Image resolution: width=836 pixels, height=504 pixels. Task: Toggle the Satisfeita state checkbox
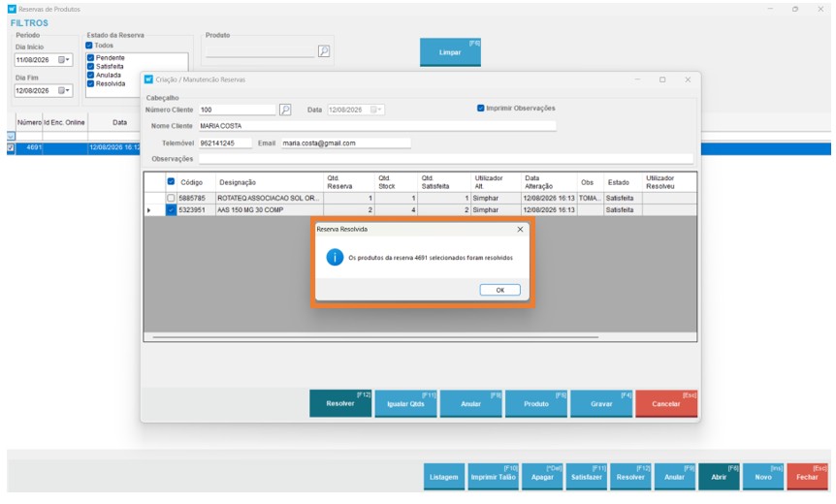pos(90,66)
